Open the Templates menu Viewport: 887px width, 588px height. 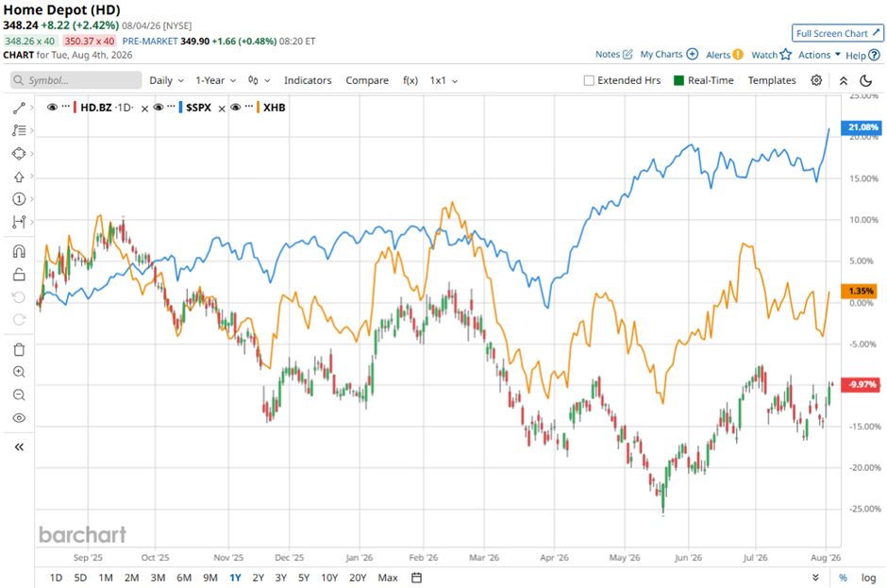[x=772, y=80]
